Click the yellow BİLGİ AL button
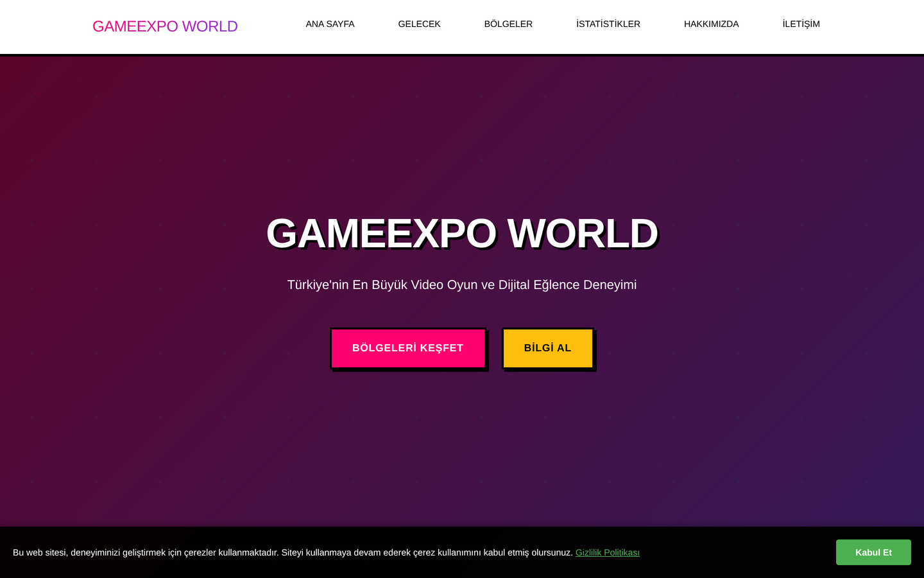 (547, 348)
